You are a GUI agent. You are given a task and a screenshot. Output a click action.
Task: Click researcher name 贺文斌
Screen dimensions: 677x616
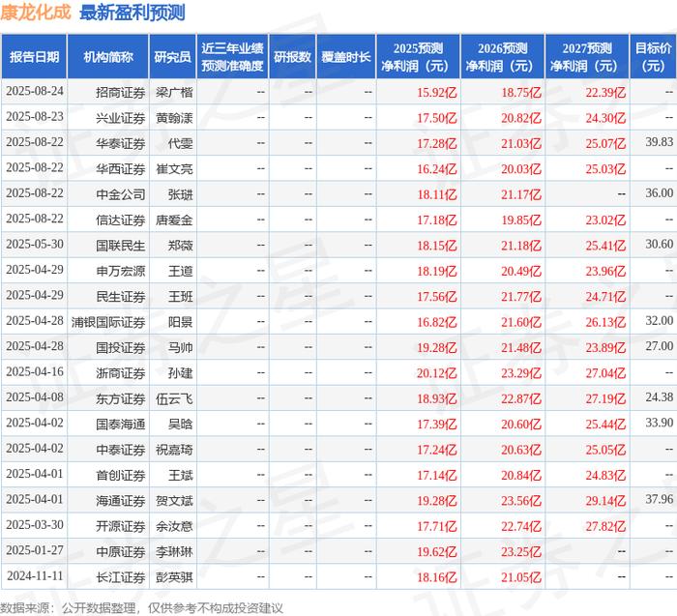pyautogui.click(x=174, y=501)
